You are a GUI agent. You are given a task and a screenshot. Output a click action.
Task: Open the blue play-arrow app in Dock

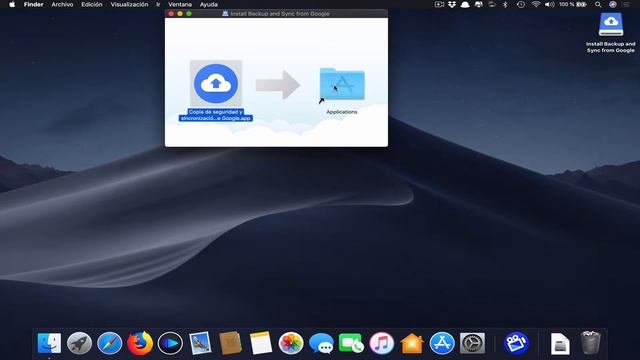pyautogui.click(x=170, y=343)
